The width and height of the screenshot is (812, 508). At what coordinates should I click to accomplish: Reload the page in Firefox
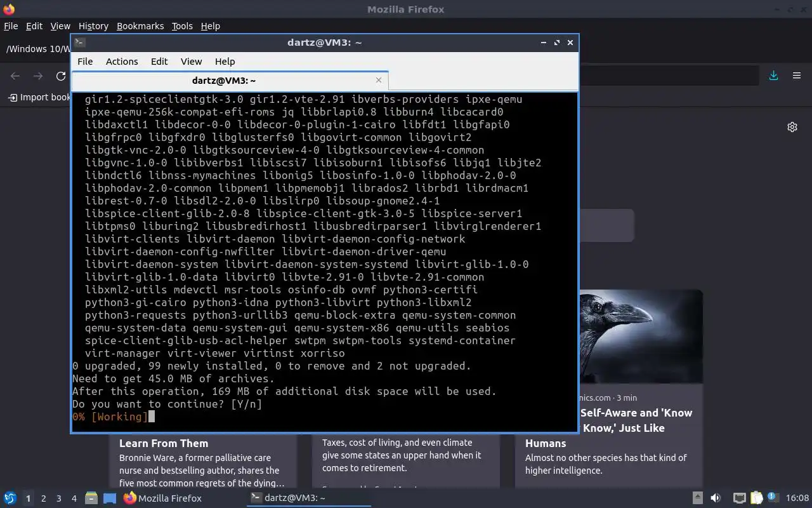[x=61, y=76]
